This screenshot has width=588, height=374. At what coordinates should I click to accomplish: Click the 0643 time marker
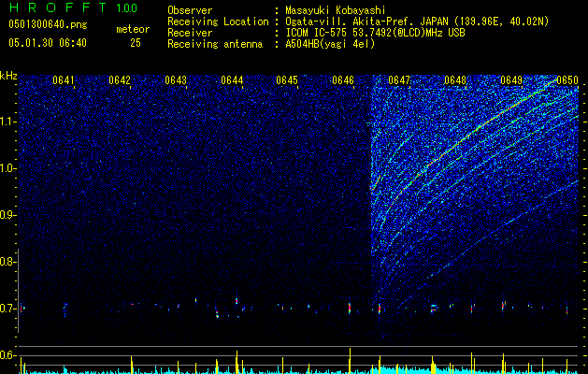(176, 80)
